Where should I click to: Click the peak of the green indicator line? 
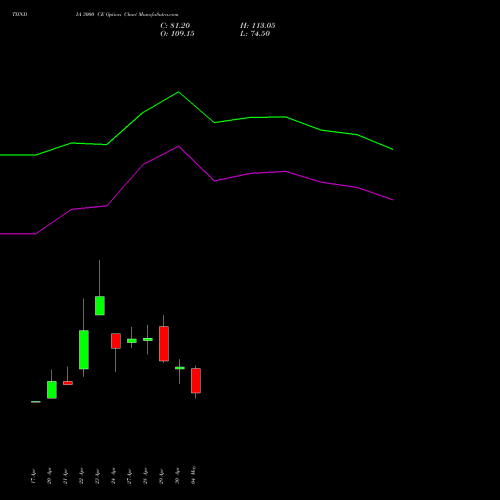[x=178, y=92]
